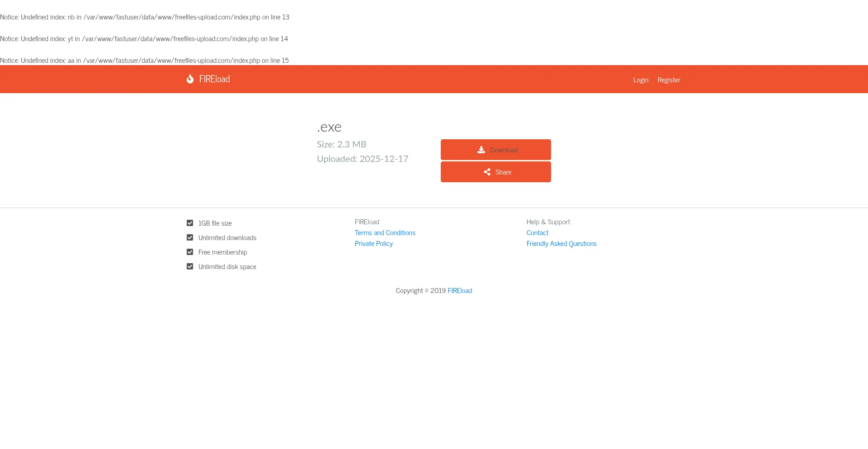Image resolution: width=868 pixels, height=449 pixels.
Task: Toggle the 'Unlimited downloads' checkbox
Action: pos(189,237)
